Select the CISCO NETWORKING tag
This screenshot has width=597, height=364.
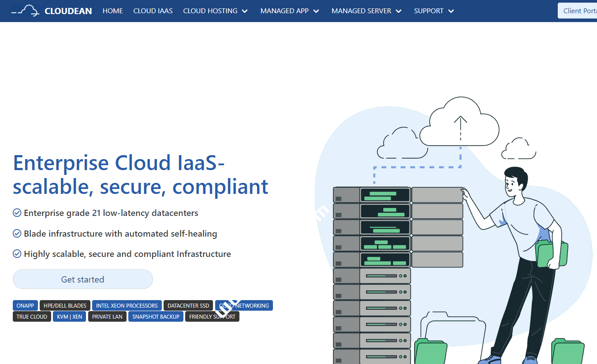[244, 305]
